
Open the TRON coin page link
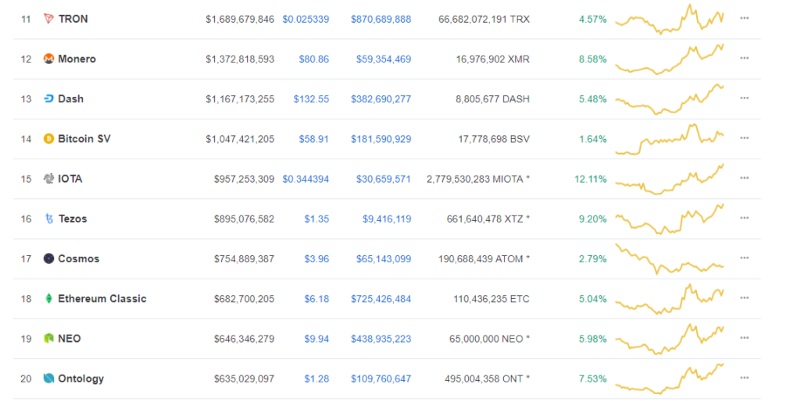[73, 19]
